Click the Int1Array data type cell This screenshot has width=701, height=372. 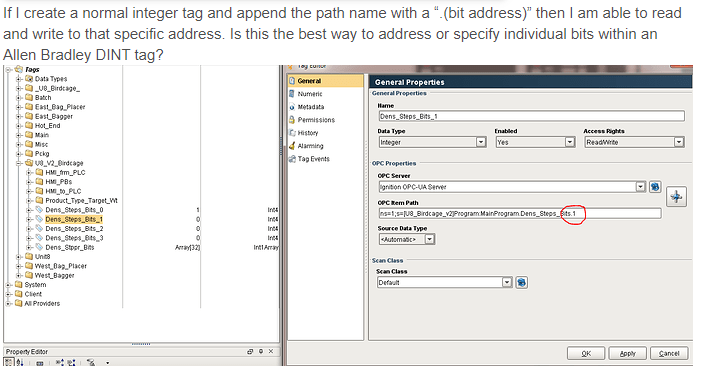click(x=266, y=247)
